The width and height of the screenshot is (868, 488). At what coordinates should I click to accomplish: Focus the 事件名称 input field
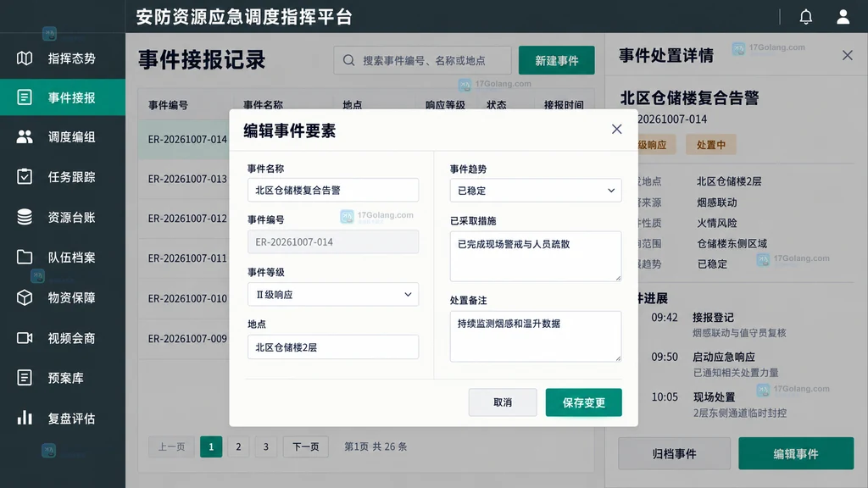pos(333,191)
